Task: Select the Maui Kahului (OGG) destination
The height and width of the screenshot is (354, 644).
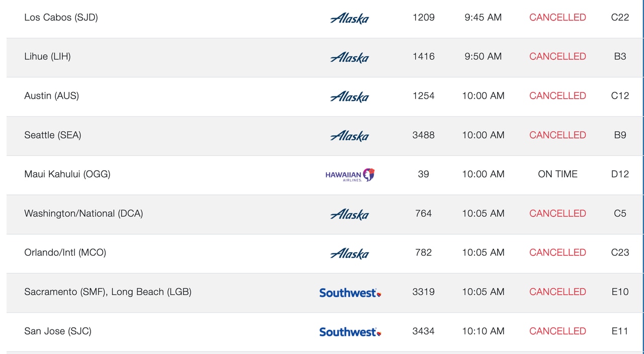Action: coord(67,174)
